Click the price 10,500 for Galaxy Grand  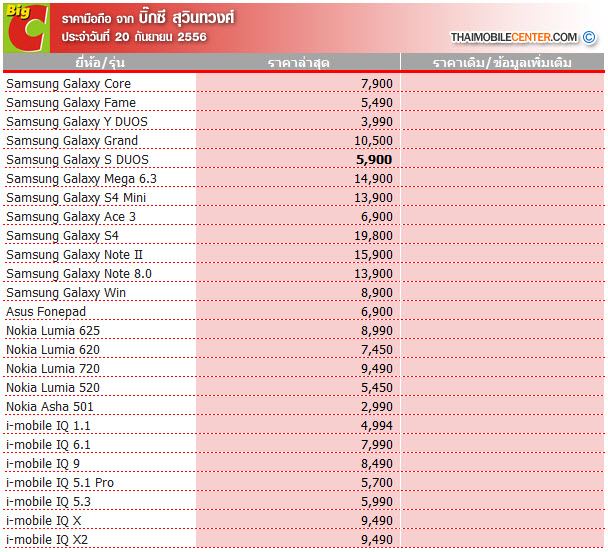click(373, 141)
